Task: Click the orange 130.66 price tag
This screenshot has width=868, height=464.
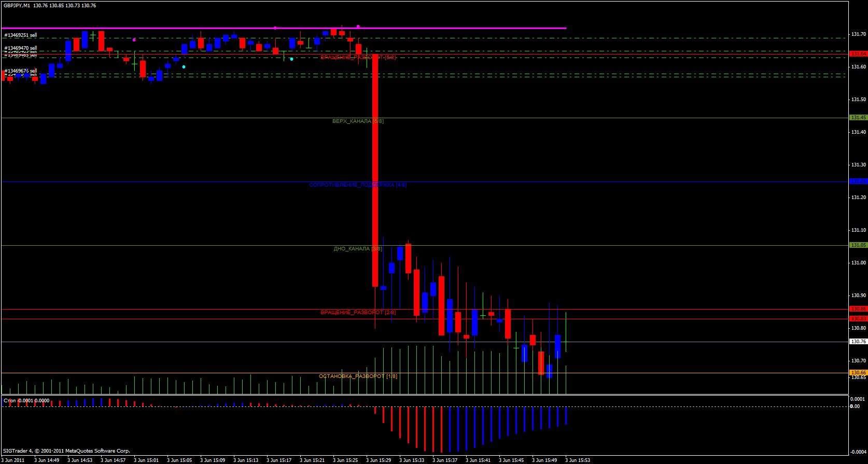Action: 858,373
